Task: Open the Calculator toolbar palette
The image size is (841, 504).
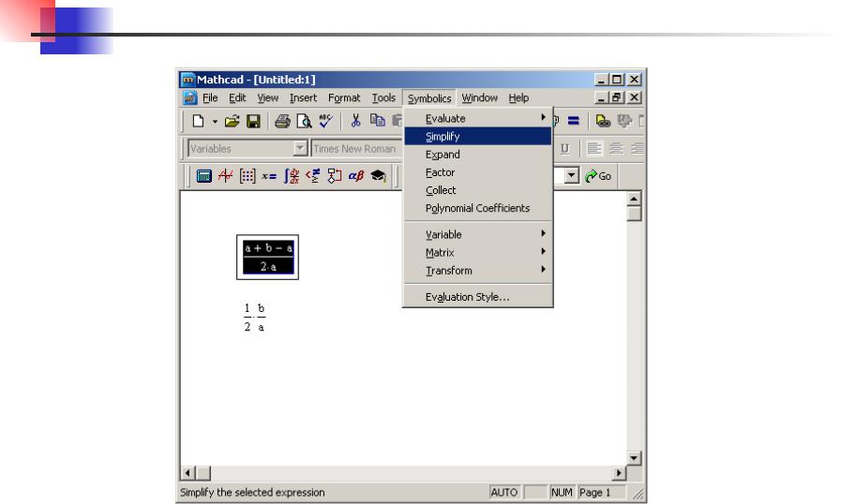Action: coord(203,176)
